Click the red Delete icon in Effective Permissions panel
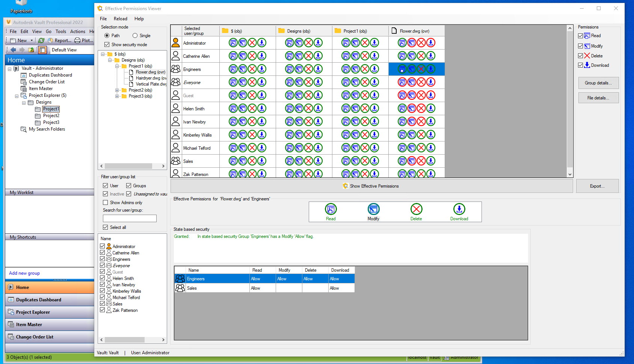The height and width of the screenshot is (364, 634). tap(416, 209)
